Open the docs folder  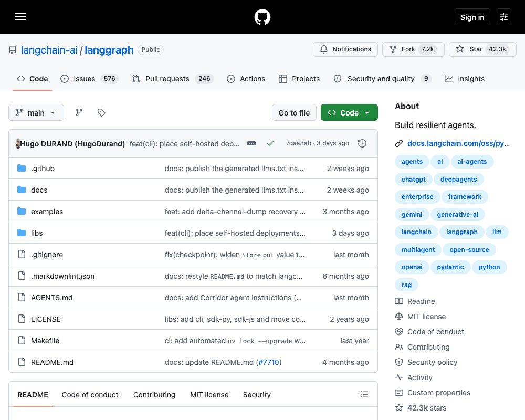39,190
